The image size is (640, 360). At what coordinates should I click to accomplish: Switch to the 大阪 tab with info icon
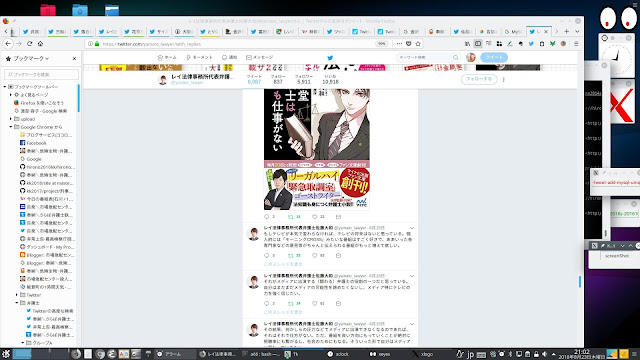pos(184,31)
